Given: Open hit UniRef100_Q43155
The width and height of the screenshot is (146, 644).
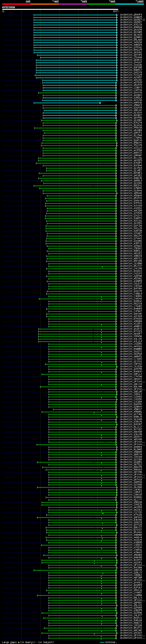Looking at the screenshot, I should (131, 30).
